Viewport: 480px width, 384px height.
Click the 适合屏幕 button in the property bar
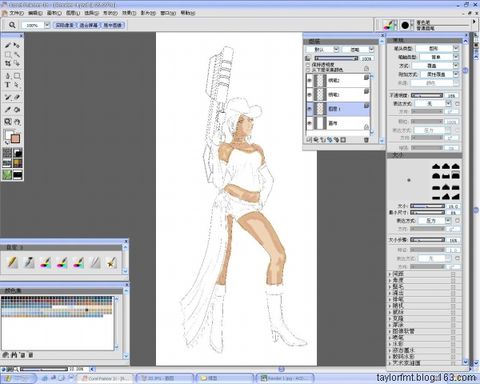(x=89, y=25)
